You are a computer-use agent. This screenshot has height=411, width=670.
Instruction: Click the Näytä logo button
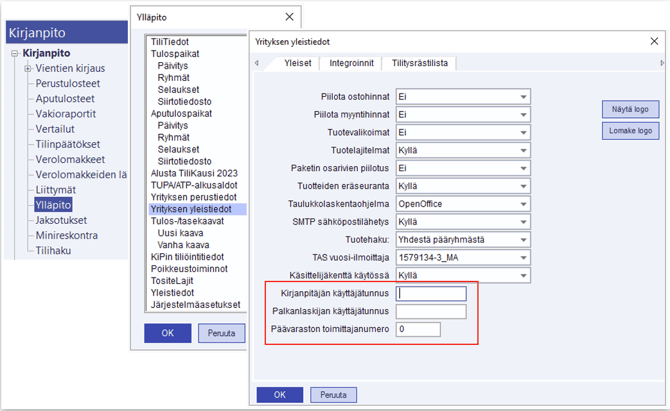pos(630,109)
